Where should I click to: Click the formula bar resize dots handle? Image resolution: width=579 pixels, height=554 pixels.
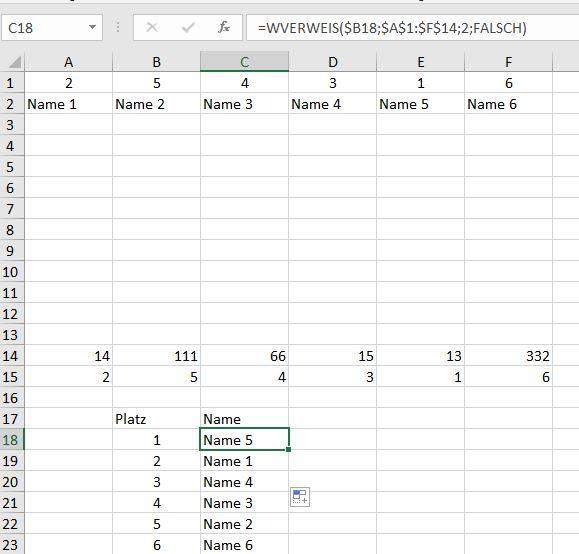118,27
